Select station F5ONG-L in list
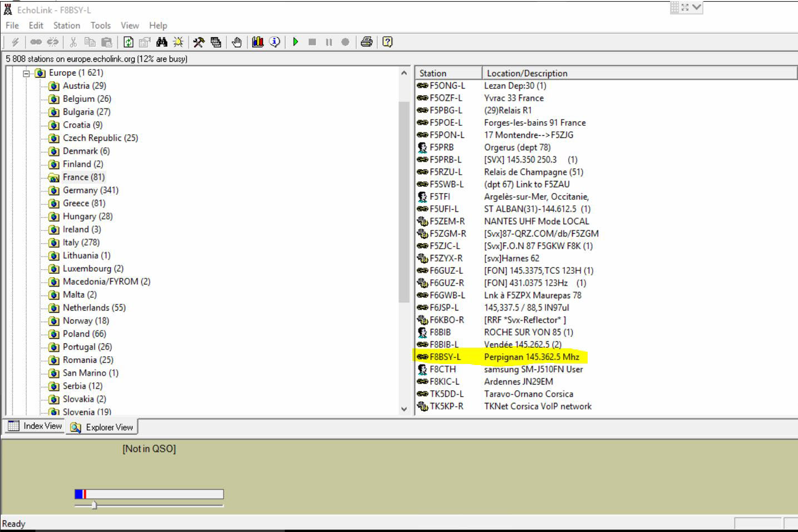The width and height of the screenshot is (798, 532). point(447,86)
